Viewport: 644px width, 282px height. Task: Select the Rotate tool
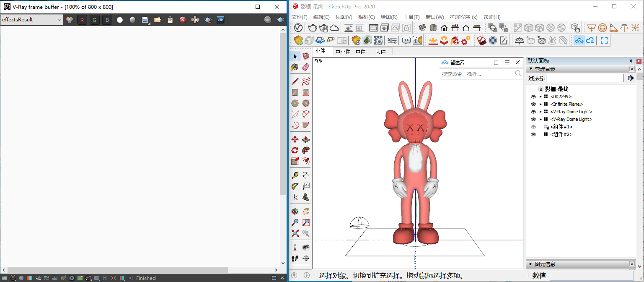(295, 150)
